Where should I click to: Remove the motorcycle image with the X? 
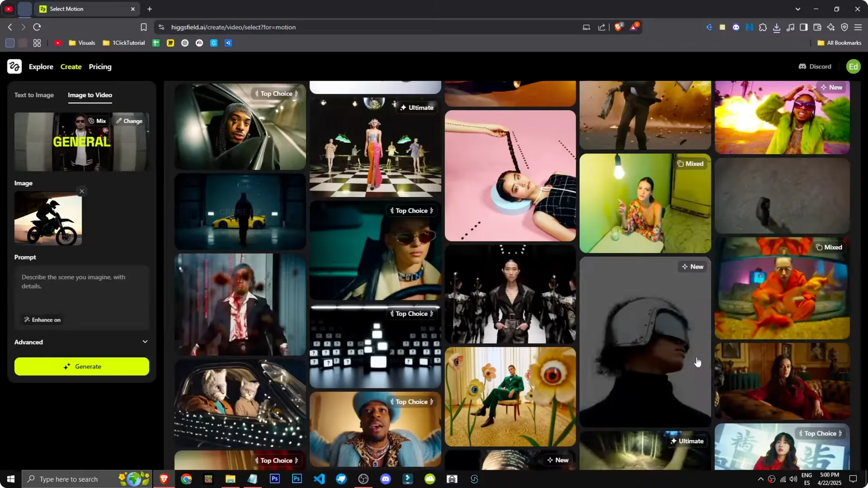point(82,191)
